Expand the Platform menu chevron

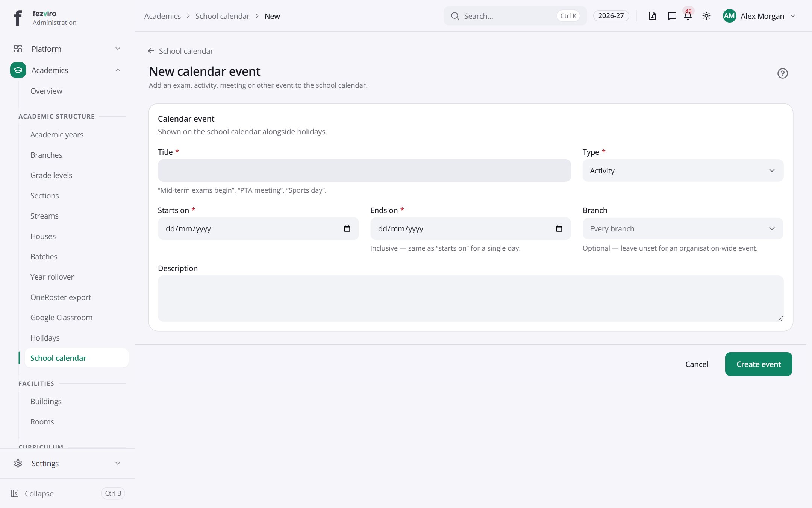(118, 49)
